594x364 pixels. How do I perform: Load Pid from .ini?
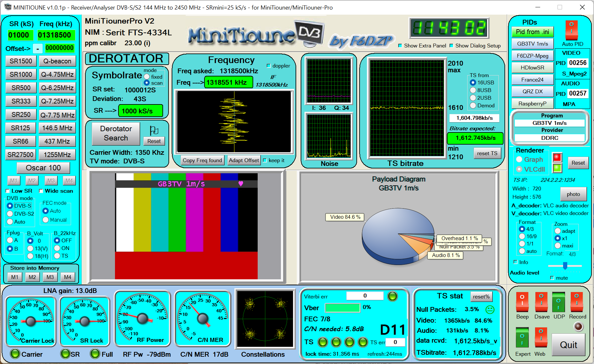[x=533, y=32]
